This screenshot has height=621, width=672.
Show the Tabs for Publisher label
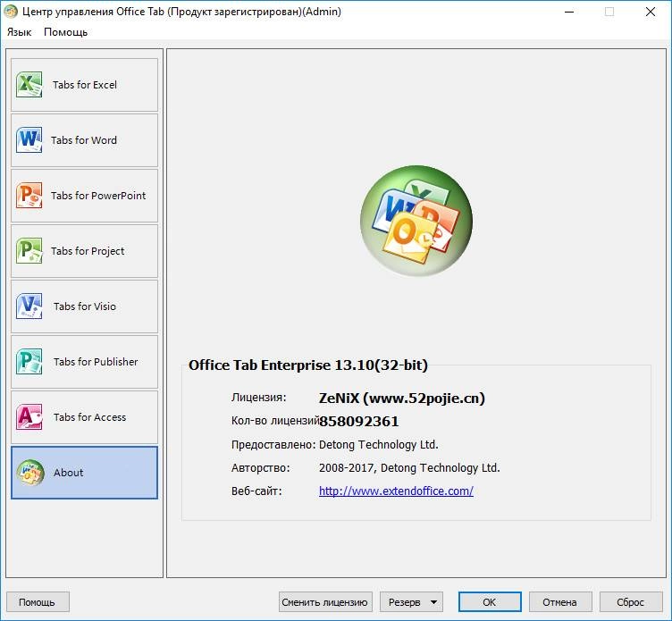[x=96, y=362]
